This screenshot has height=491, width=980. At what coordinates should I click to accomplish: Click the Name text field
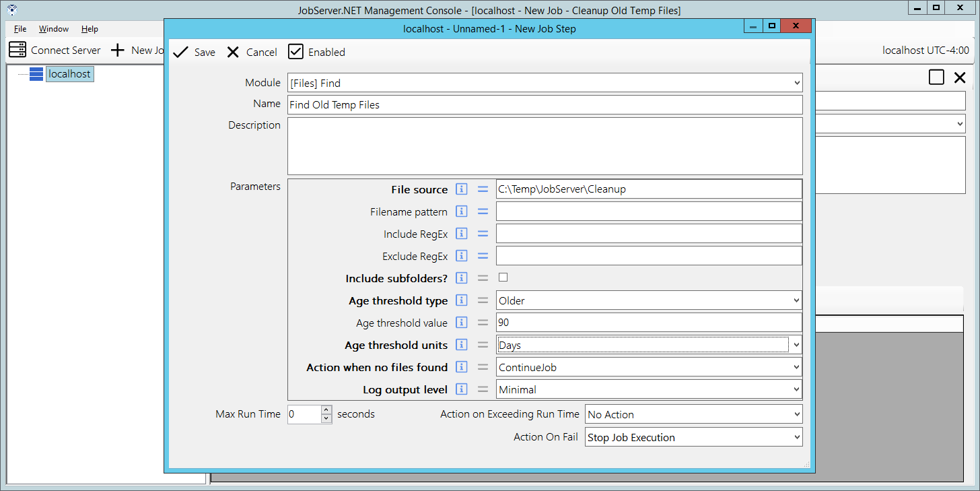(545, 104)
